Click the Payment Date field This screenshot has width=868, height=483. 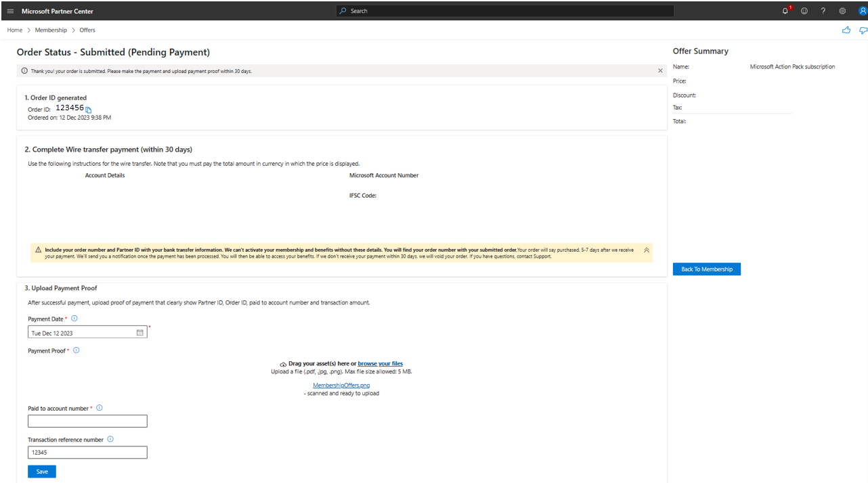pos(87,332)
